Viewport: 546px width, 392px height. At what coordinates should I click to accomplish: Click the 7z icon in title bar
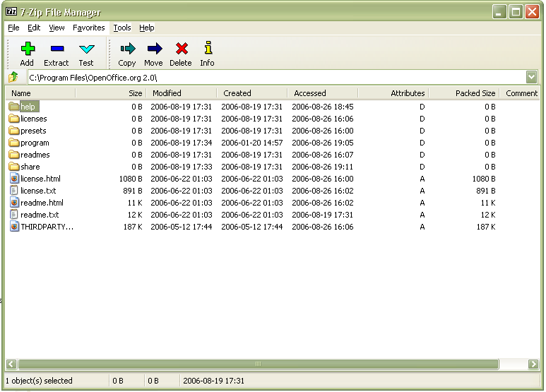point(11,12)
